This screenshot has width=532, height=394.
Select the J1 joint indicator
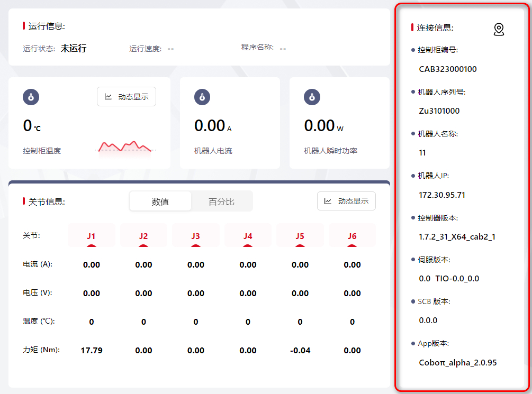click(91, 236)
